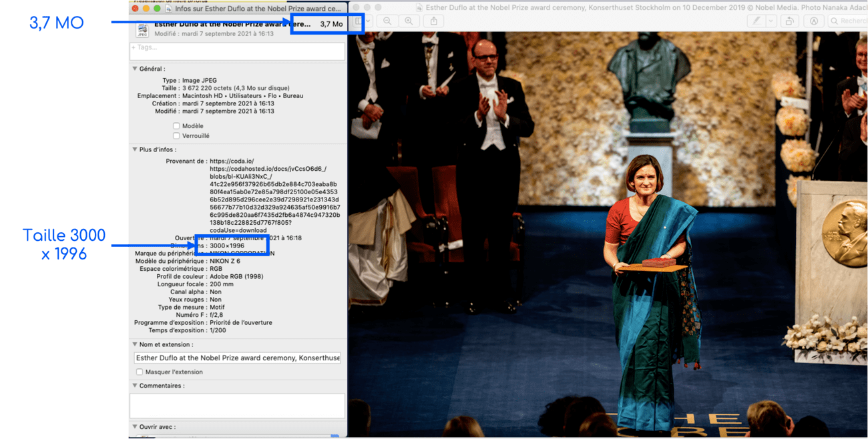Open the Share button in Preview

click(434, 21)
